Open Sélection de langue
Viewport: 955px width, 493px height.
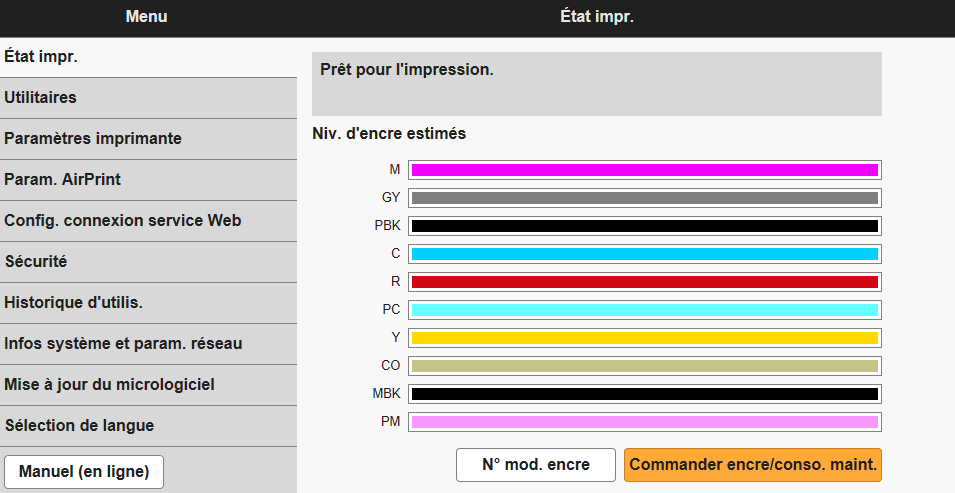pos(148,426)
